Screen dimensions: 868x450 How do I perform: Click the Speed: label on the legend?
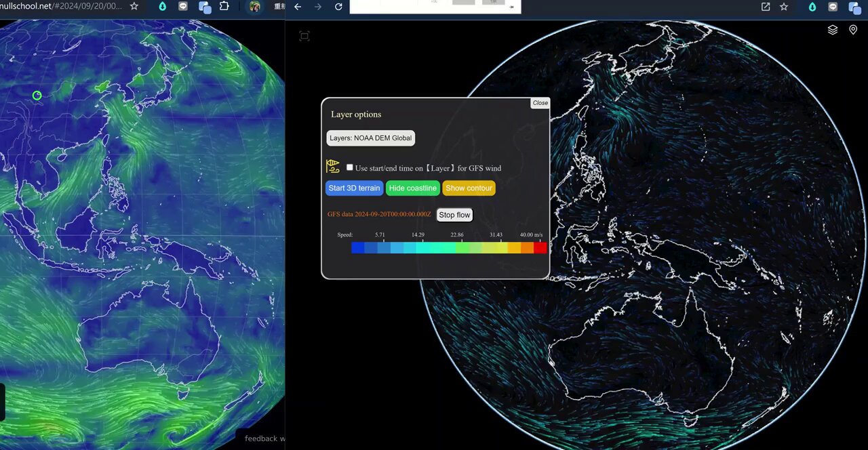coord(345,234)
